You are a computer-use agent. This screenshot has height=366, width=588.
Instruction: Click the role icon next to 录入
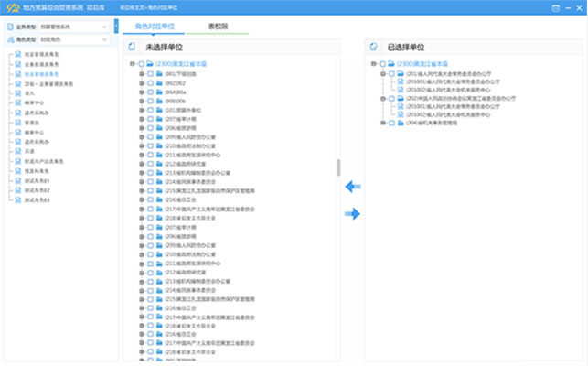point(19,92)
